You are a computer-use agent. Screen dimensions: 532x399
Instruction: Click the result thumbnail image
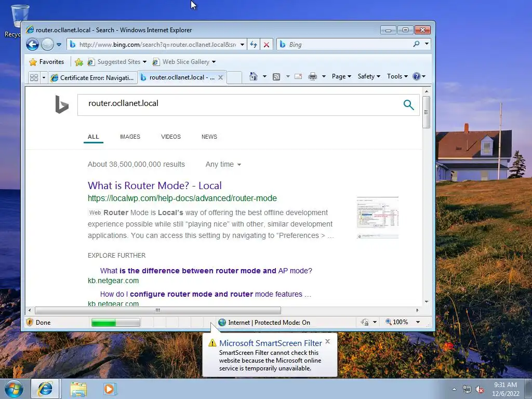click(378, 218)
